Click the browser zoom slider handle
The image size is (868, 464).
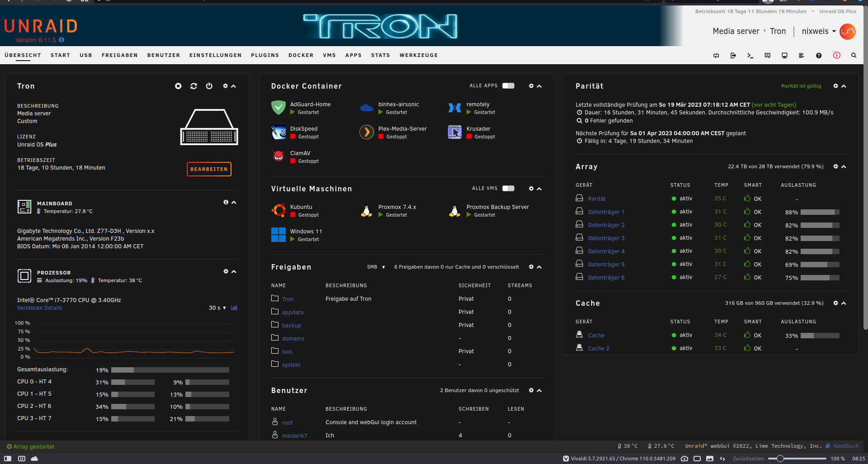pos(780,459)
